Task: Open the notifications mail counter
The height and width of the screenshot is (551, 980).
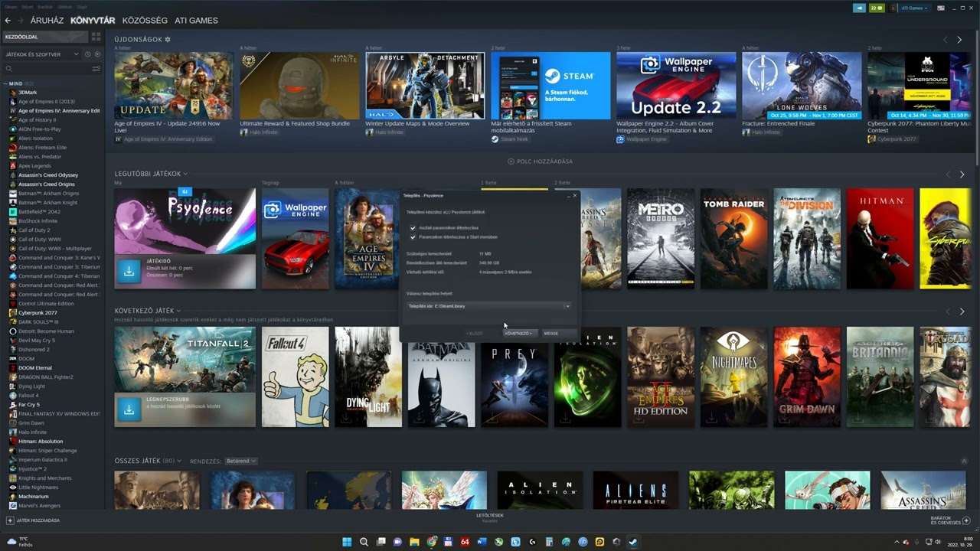Action: pos(876,8)
